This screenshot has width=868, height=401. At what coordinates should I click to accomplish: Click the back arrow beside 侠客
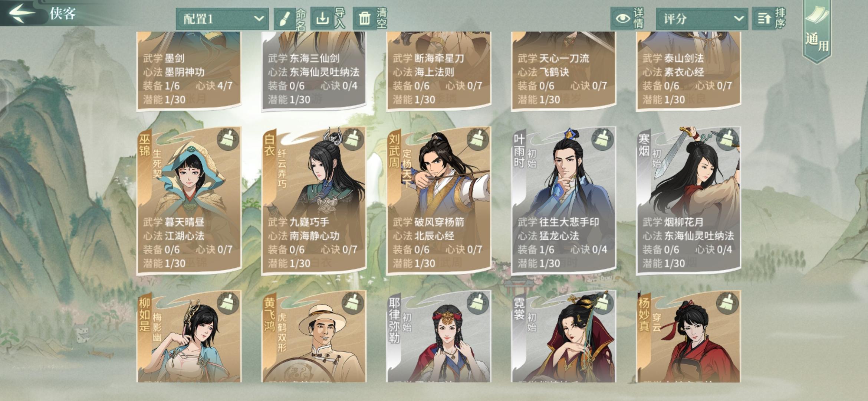pos(22,13)
